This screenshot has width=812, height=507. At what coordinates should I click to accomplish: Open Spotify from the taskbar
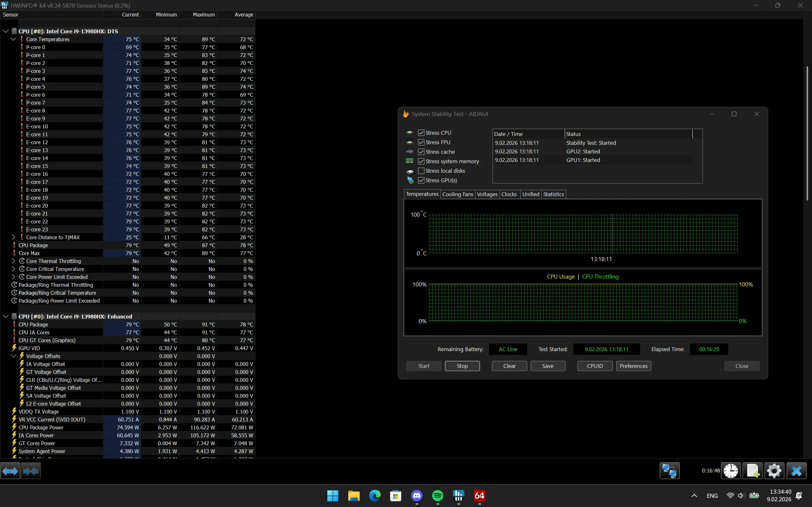(437, 496)
